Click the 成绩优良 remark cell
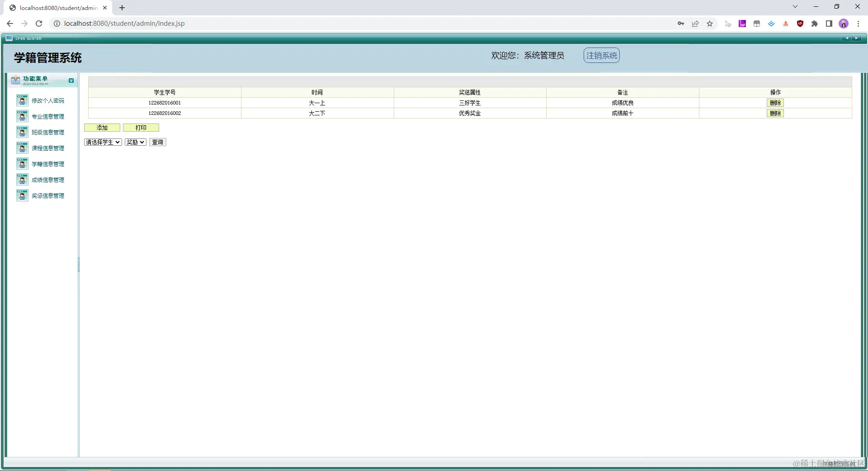This screenshot has height=471, width=868. tap(623, 103)
